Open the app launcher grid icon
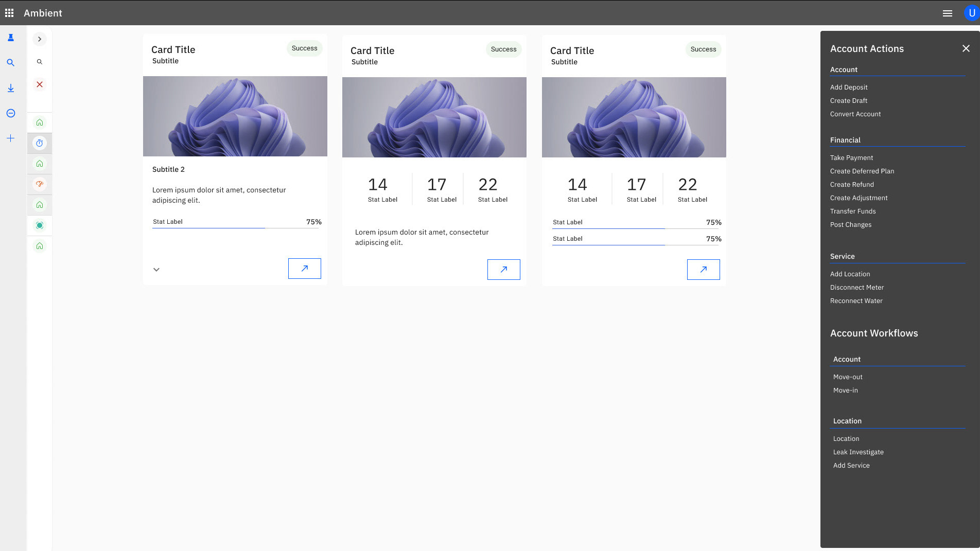 pos(9,13)
